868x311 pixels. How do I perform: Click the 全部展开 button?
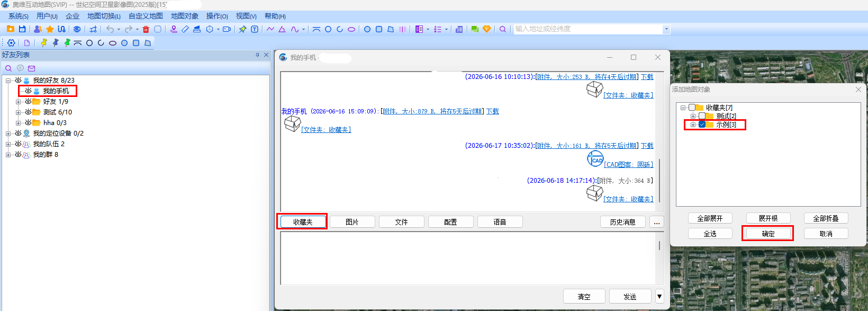(x=710, y=218)
